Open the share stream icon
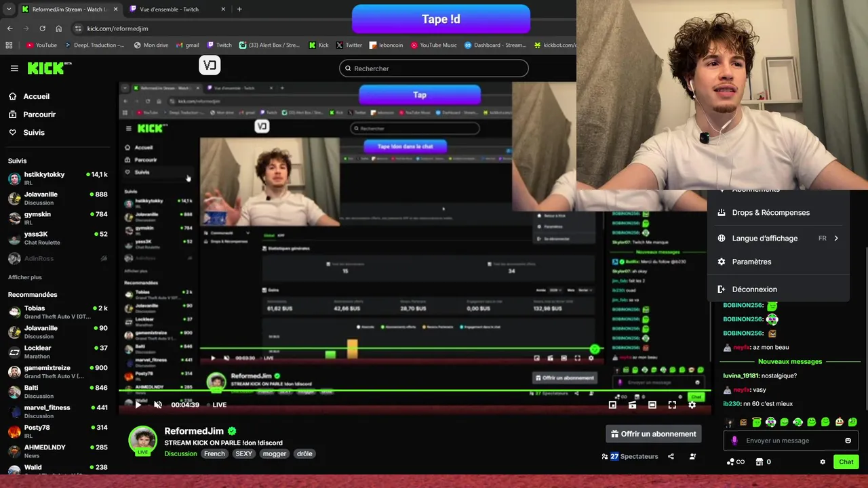868x488 pixels. point(671,456)
